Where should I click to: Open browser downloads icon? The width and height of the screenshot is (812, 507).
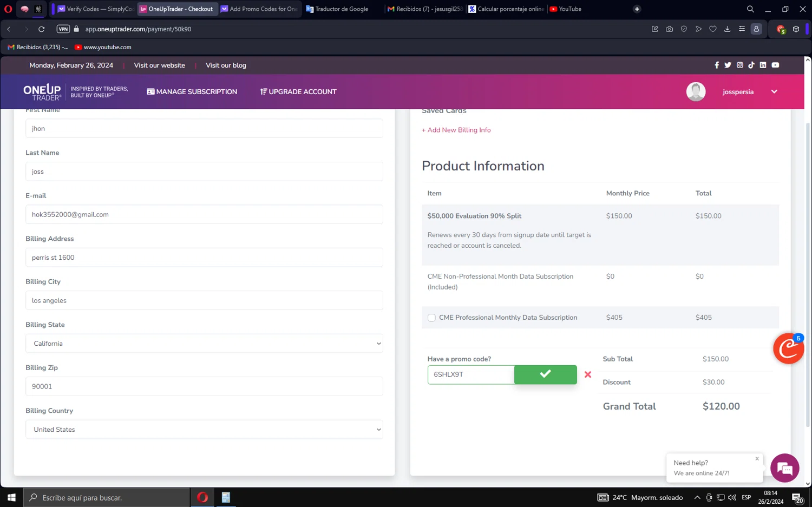click(x=728, y=29)
